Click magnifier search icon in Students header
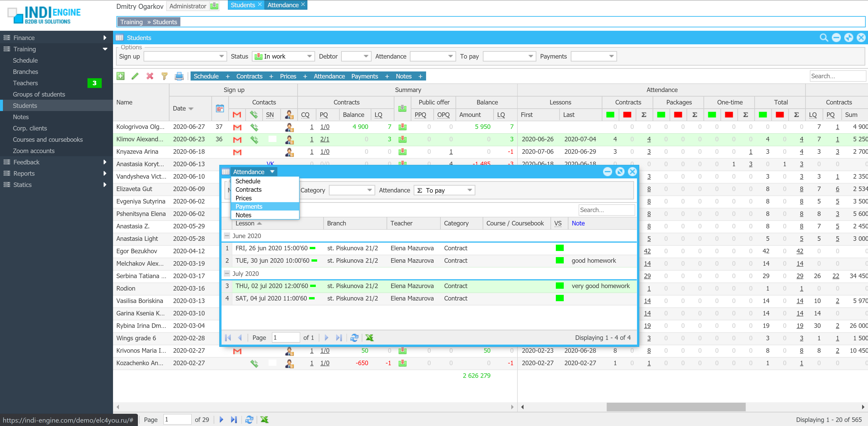868x426 pixels. (x=823, y=38)
